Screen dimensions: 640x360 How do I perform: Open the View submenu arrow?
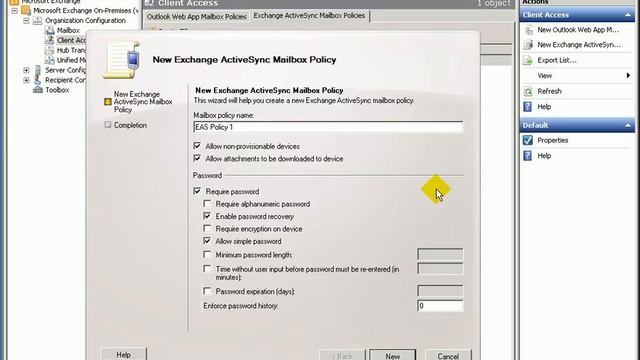628,76
